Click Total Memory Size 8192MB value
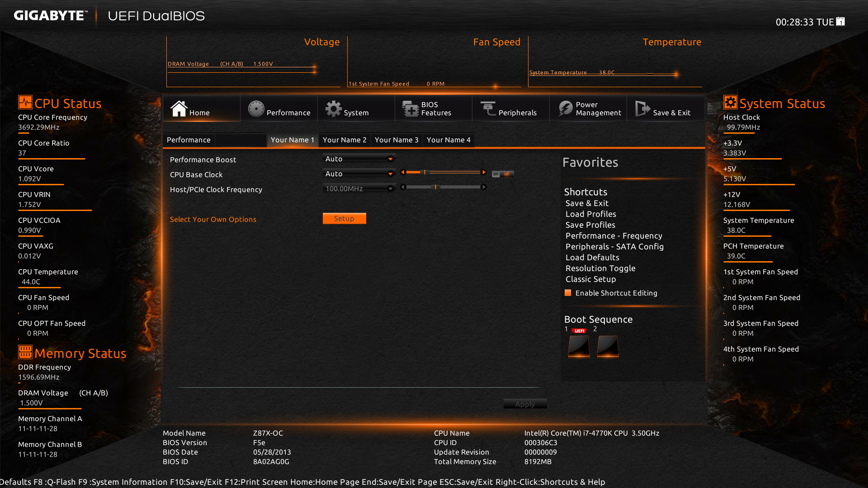The image size is (868, 488). 538,462
